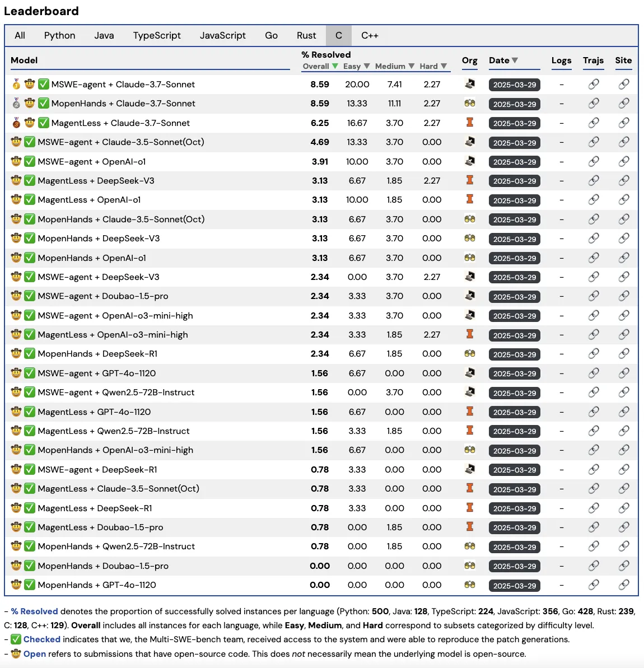Sort by Overall resolved percentage
This screenshot has width=644, height=668.
pyautogui.click(x=320, y=66)
